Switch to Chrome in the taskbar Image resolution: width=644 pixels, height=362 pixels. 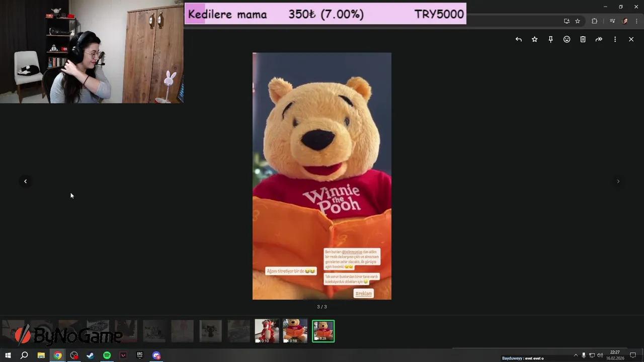click(x=58, y=355)
